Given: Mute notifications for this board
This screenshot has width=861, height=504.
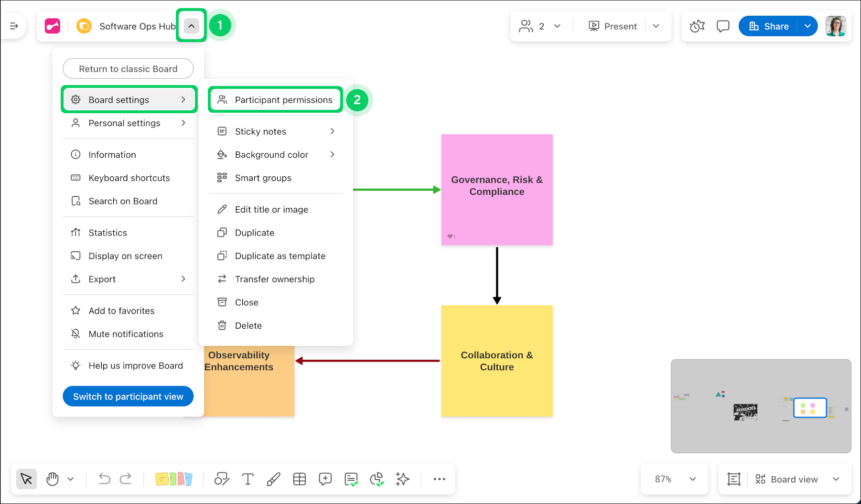Looking at the screenshot, I should pyautogui.click(x=126, y=334).
